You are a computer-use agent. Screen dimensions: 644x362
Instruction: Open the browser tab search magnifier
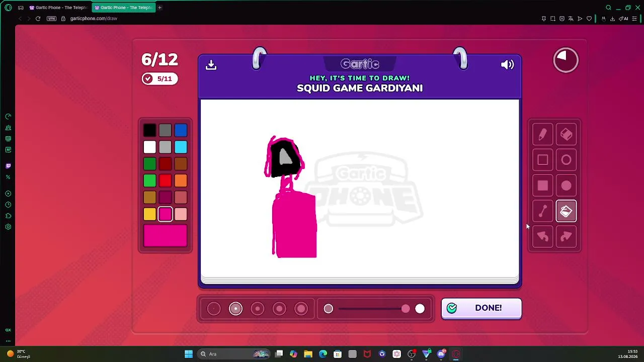[608, 8]
